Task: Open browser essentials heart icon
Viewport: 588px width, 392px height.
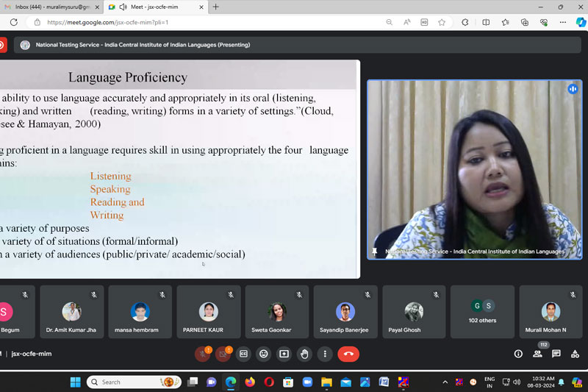Action: 544,22
